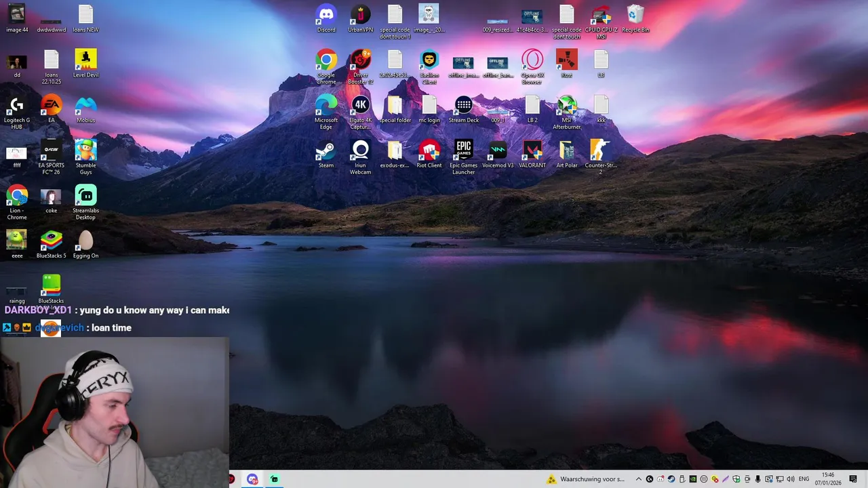868x488 pixels.
Task: Select the Stumble Guys icon
Action: point(85,157)
